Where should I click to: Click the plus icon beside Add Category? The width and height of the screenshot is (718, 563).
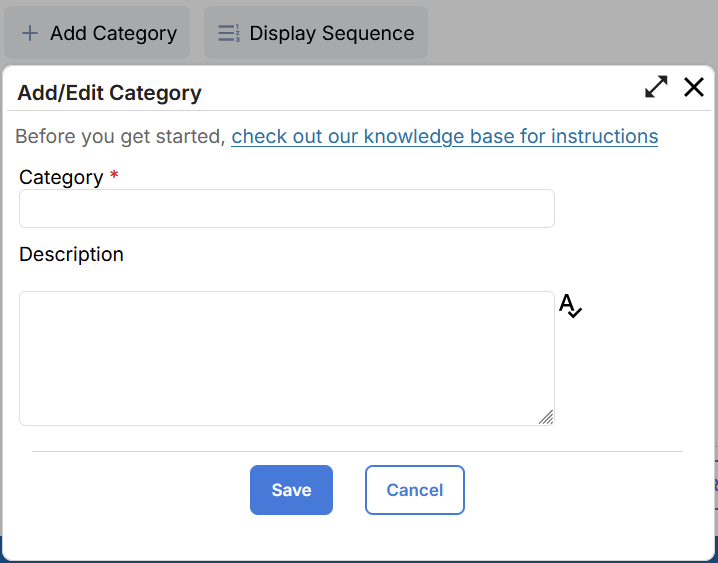30,33
